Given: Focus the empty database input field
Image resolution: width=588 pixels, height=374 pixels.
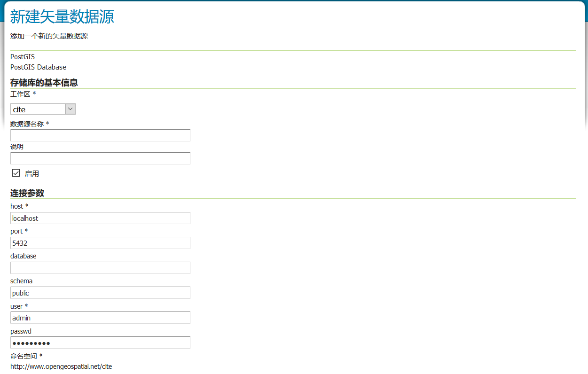Looking at the screenshot, I should pos(100,268).
